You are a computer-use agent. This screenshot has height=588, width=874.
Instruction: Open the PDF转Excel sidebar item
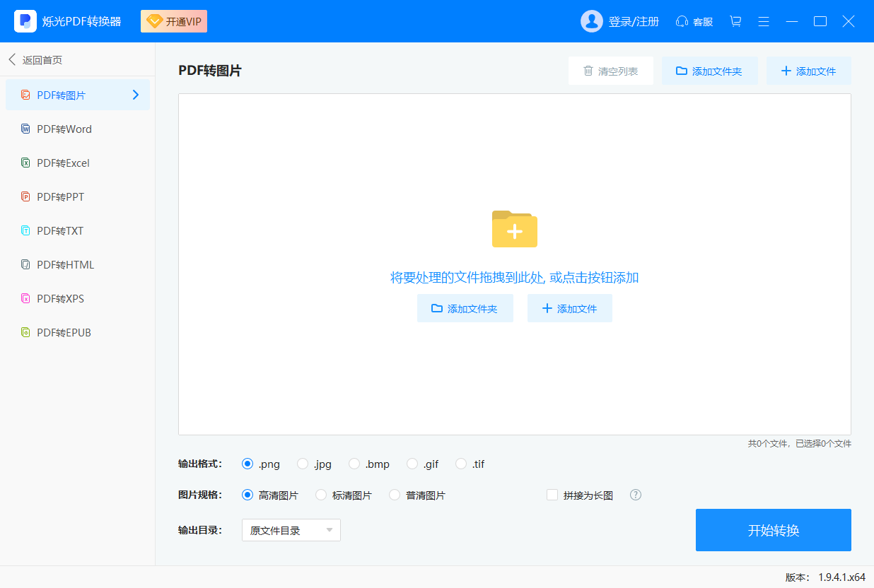[63, 163]
